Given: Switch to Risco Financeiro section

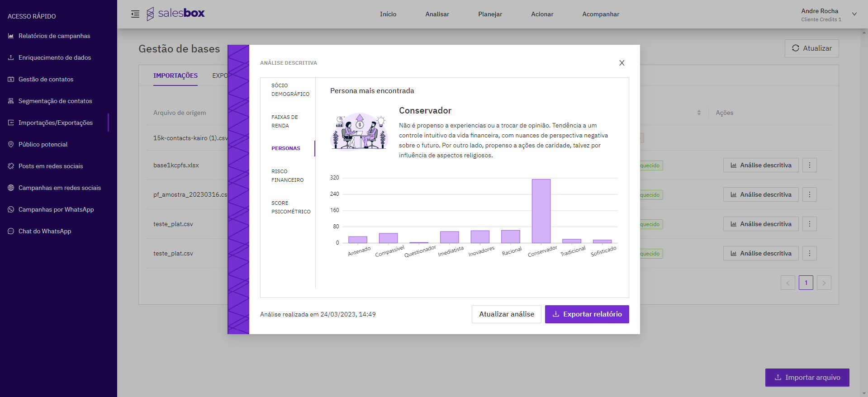Looking at the screenshot, I should point(287,175).
